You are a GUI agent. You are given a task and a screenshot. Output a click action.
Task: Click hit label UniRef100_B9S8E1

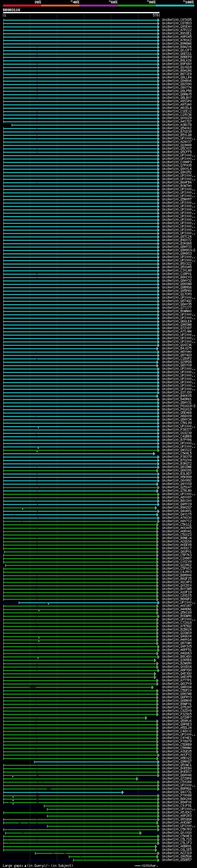pos(177,33)
